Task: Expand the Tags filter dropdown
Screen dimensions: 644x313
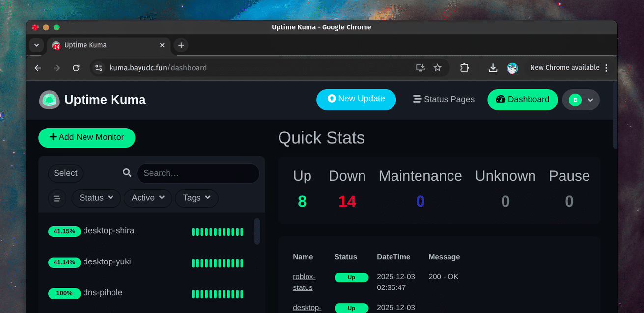Action: [196, 198]
